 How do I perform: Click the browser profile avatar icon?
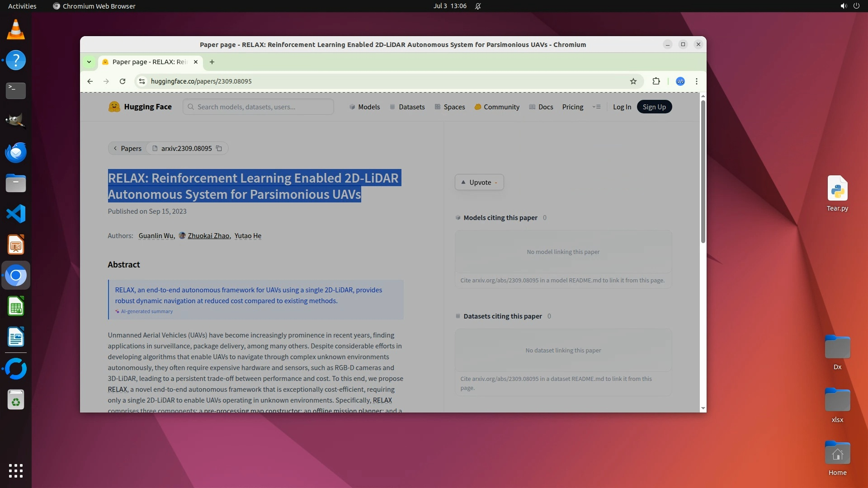click(x=680, y=81)
